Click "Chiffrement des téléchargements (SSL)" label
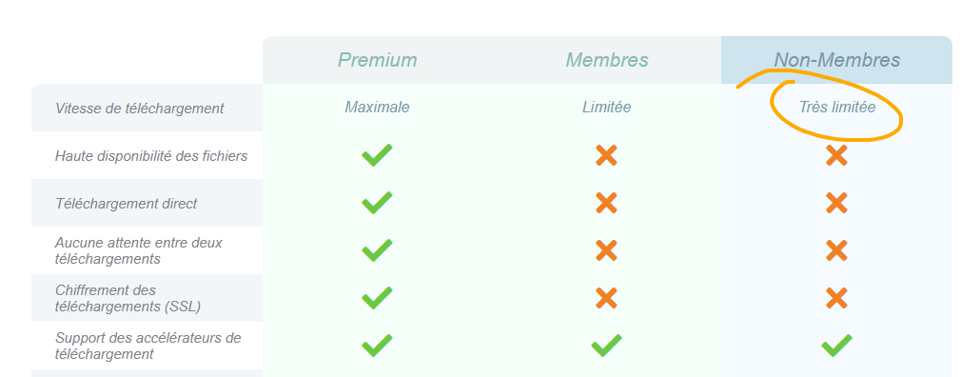Image resolution: width=980 pixels, height=377 pixels. click(x=128, y=298)
